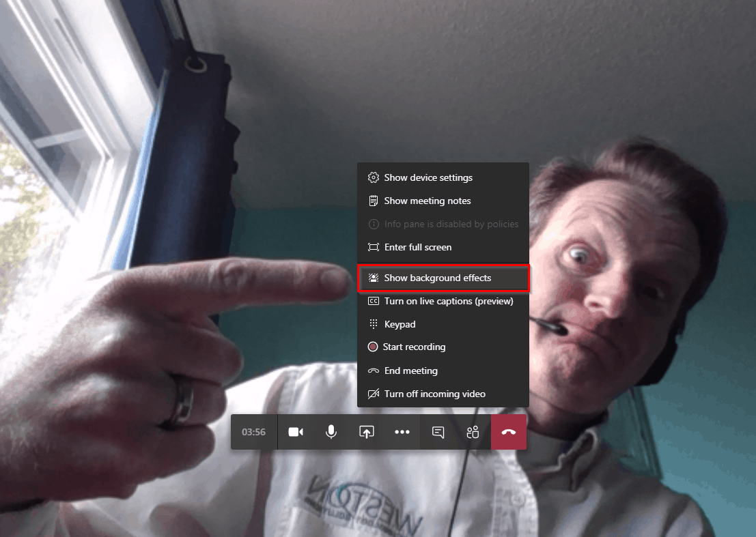756x537 pixels.
Task: Select End meeting in the menu
Action: (x=443, y=371)
